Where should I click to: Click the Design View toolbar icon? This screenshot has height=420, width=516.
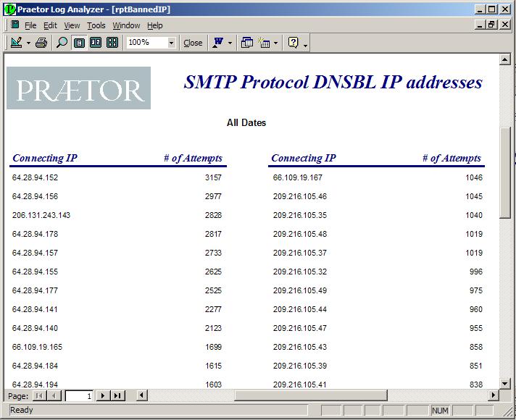point(16,43)
